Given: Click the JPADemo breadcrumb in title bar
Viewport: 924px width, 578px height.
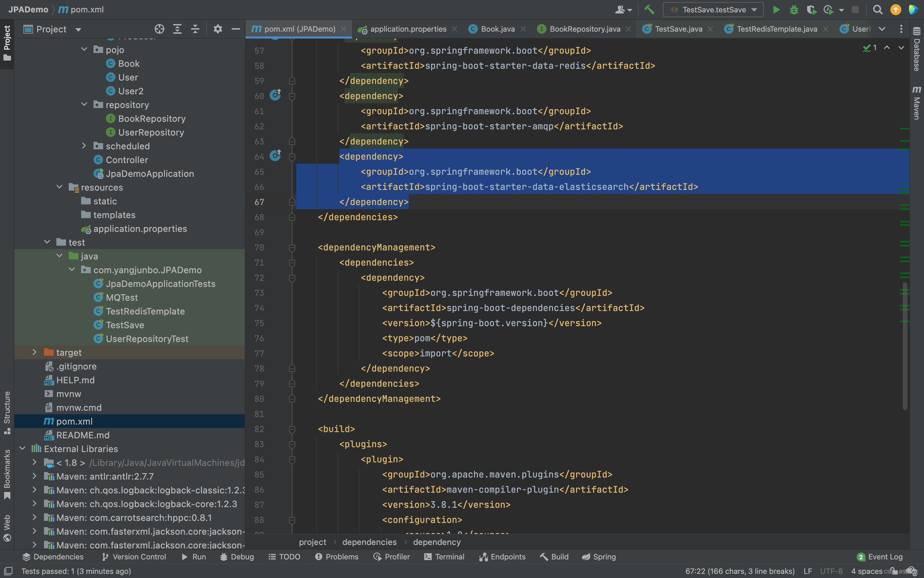Looking at the screenshot, I should pos(28,10).
